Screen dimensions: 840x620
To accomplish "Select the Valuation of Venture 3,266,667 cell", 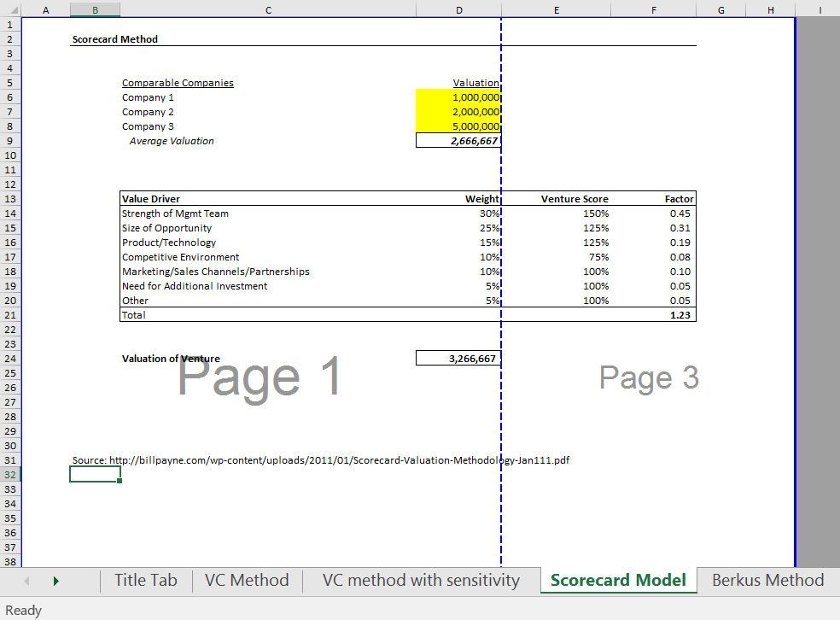I will pos(458,358).
